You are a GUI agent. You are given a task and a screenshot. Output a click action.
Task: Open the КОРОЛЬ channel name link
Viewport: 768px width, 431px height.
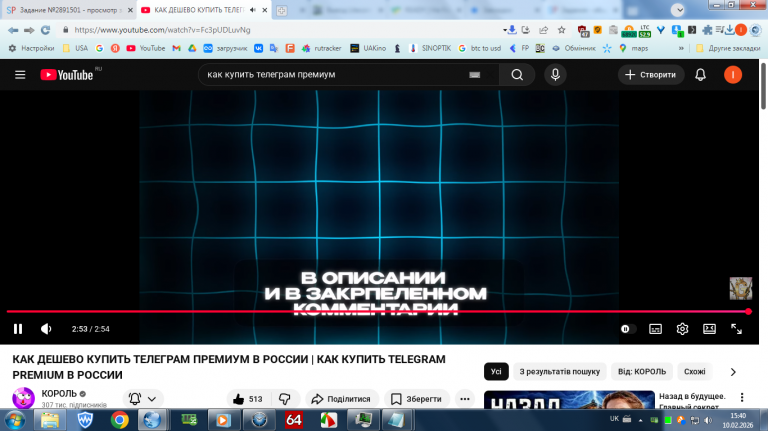pyautogui.click(x=59, y=394)
